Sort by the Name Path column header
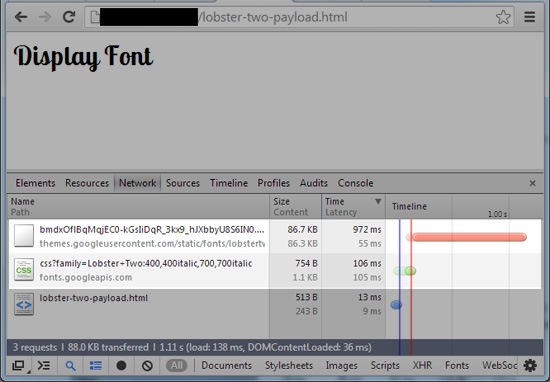Screen dimensions: 550x382 pyautogui.click(x=139, y=207)
